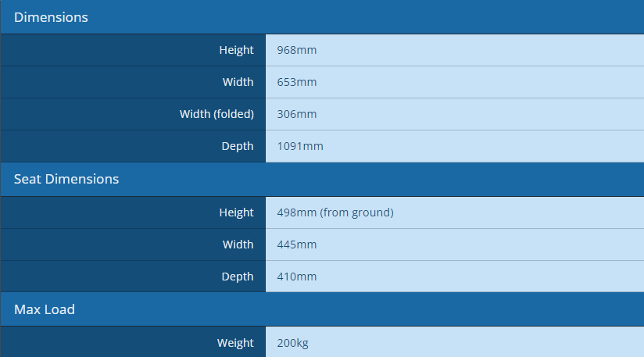Select the Width (folded) label
Image resolution: width=644 pixels, height=357 pixels.
pos(216,114)
